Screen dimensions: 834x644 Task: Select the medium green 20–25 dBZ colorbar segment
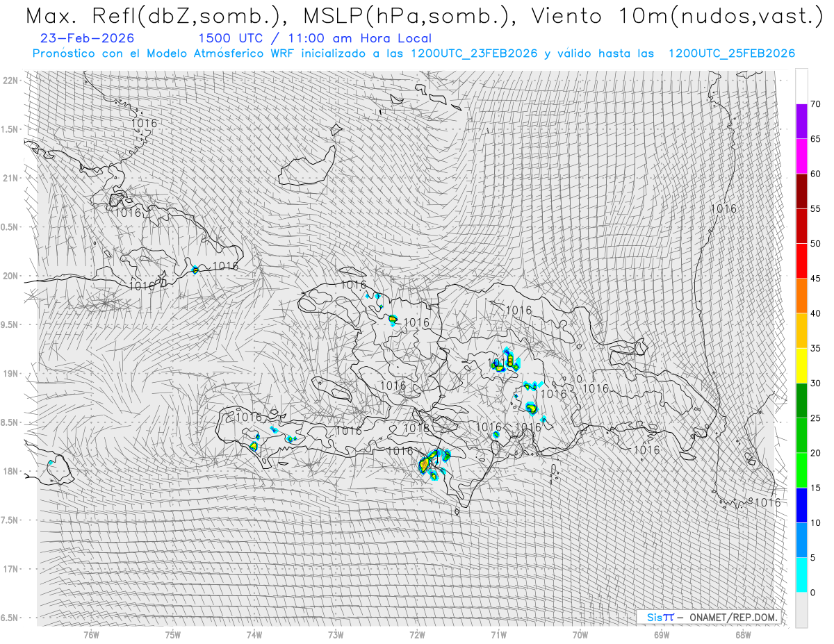(801, 436)
